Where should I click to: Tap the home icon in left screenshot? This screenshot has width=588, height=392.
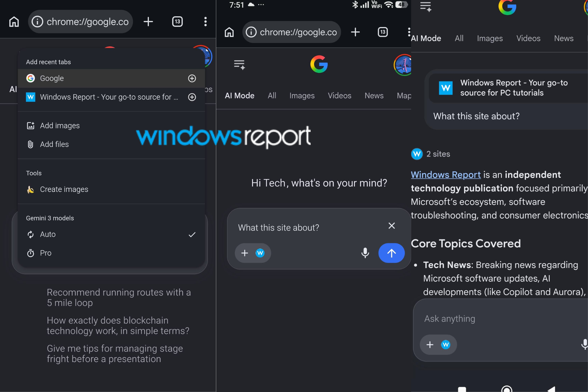(14, 22)
